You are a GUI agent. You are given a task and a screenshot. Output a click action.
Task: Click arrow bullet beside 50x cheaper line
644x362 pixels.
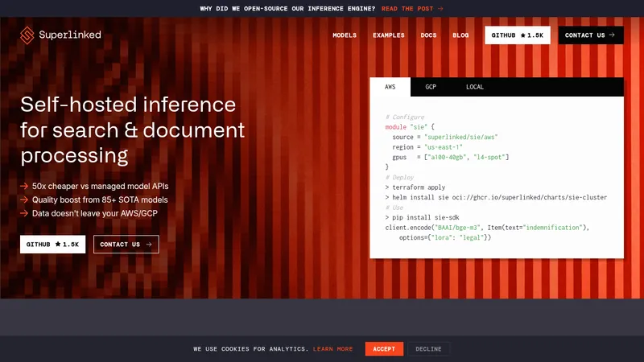24,187
